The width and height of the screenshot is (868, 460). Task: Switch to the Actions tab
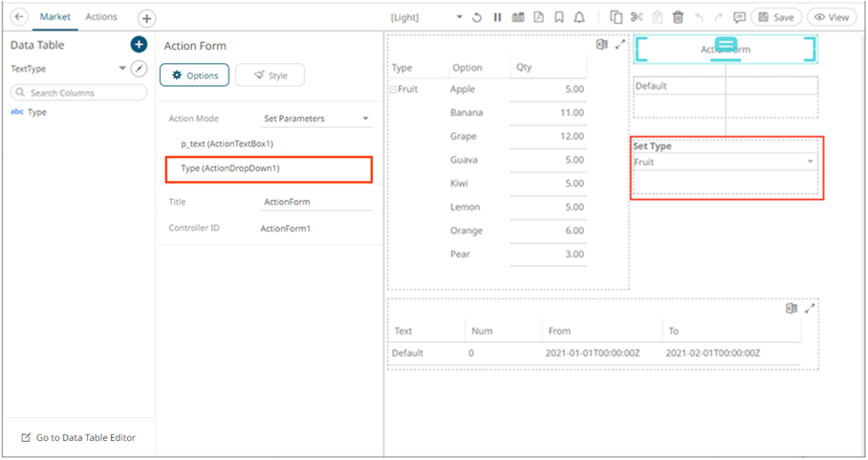click(101, 16)
